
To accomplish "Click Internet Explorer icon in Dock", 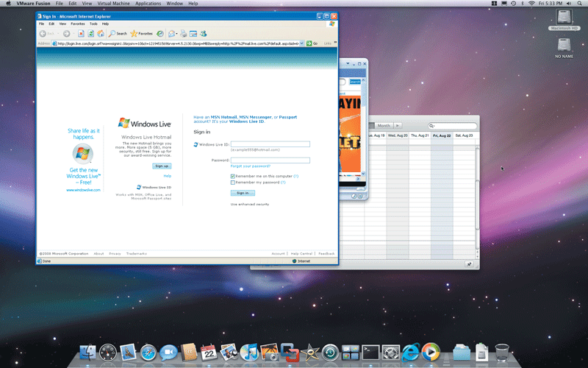I will 411,353.
